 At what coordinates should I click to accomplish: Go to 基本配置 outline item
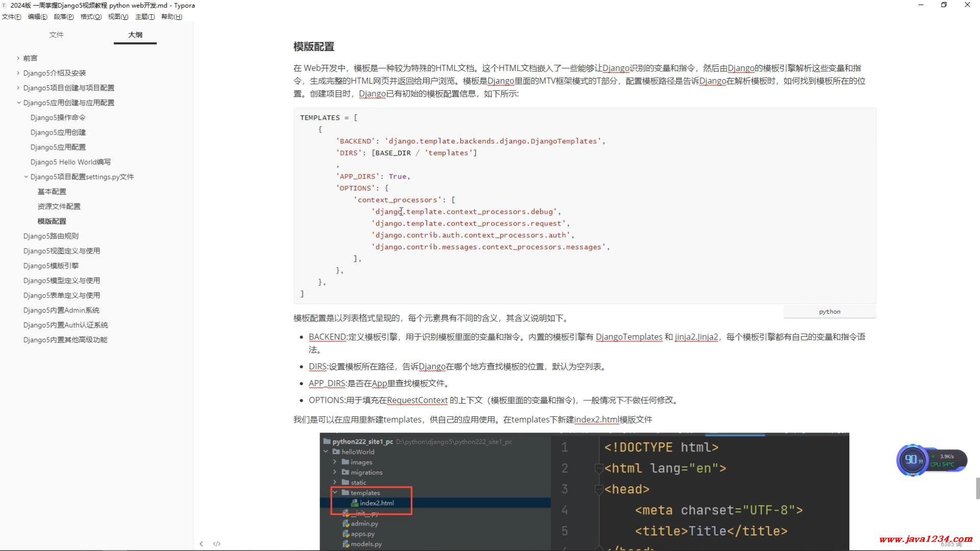coord(52,191)
